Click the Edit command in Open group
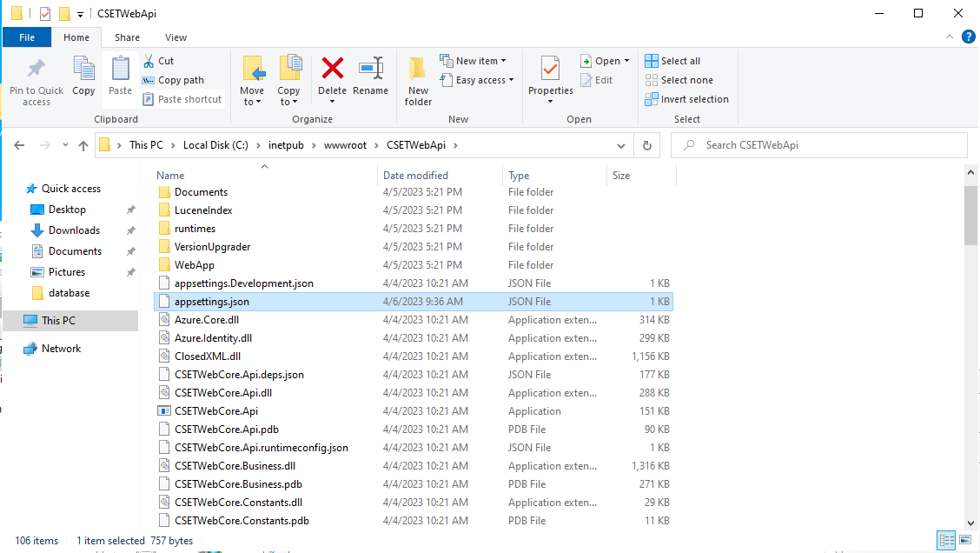Viewport: 980px width, 553px height. tap(597, 80)
